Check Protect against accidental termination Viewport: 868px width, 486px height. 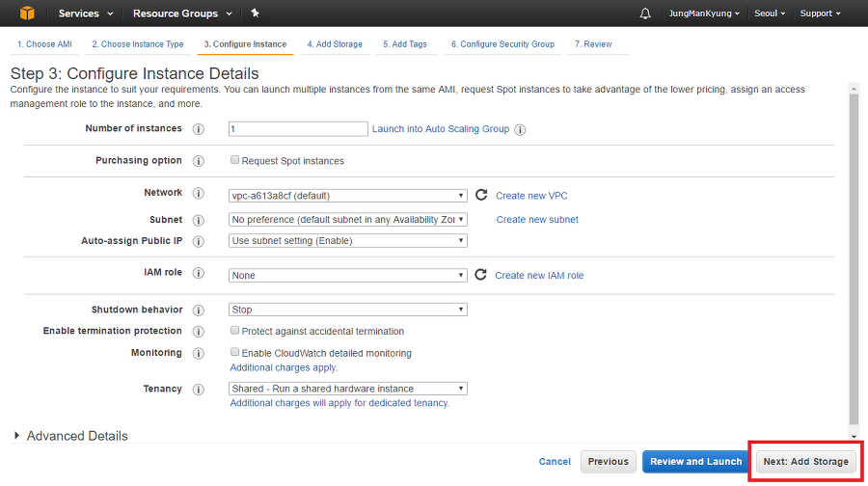[234, 331]
